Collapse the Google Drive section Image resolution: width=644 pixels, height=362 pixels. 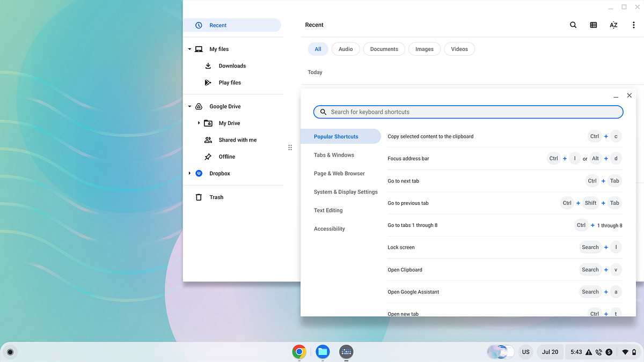[189, 106]
